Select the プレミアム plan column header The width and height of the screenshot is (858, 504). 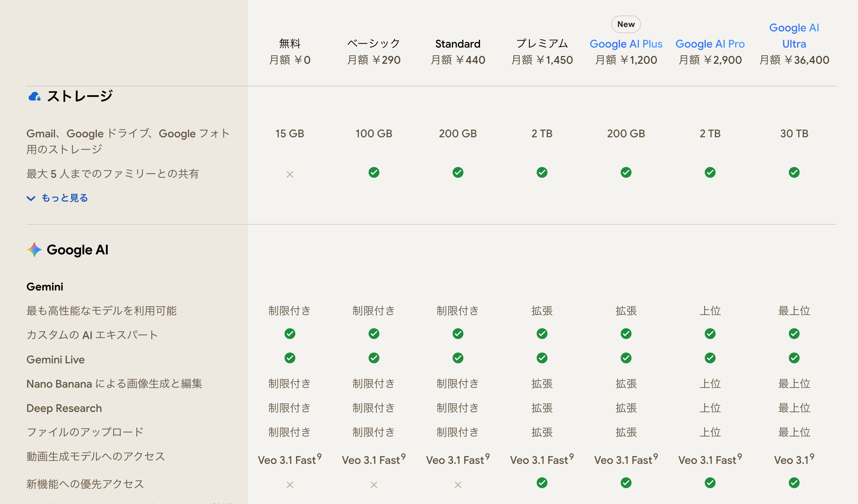pos(542,44)
